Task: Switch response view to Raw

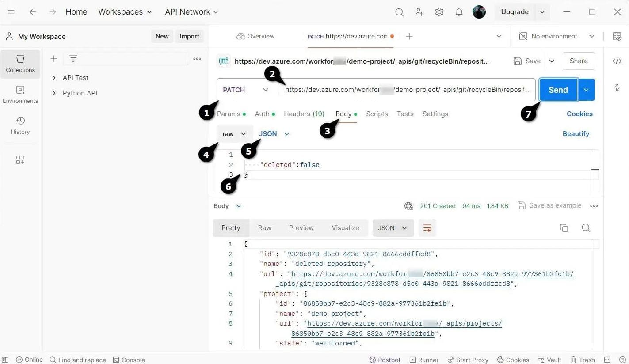Action: point(265,228)
